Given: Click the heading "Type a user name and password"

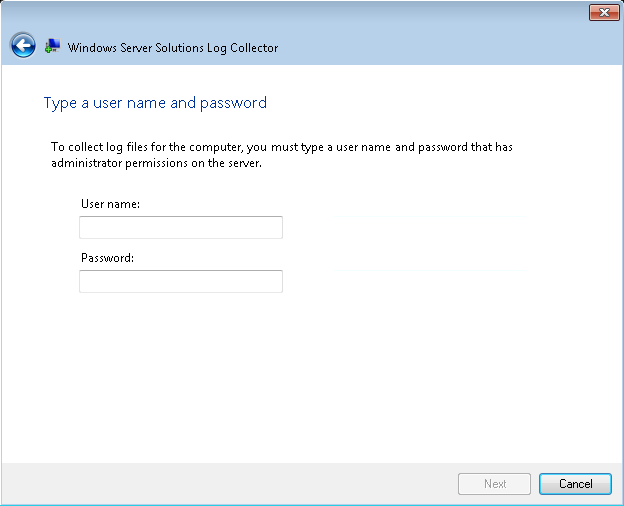Looking at the screenshot, I should [155, 103].
